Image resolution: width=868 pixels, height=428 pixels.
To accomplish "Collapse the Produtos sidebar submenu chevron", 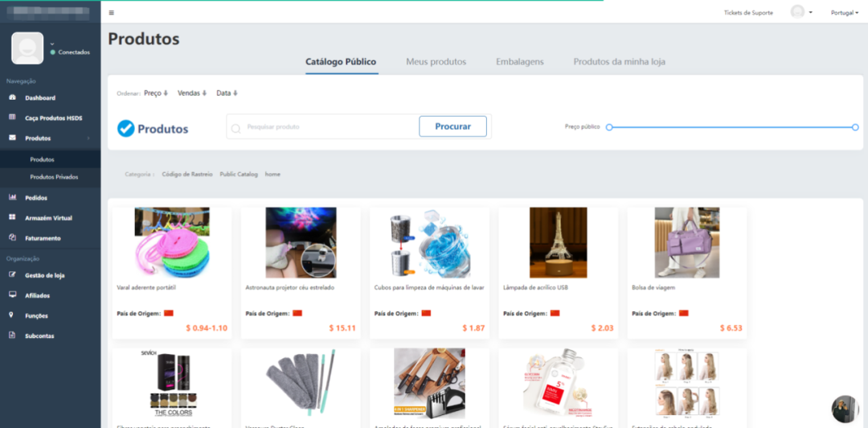I will (x=88, y=138).
